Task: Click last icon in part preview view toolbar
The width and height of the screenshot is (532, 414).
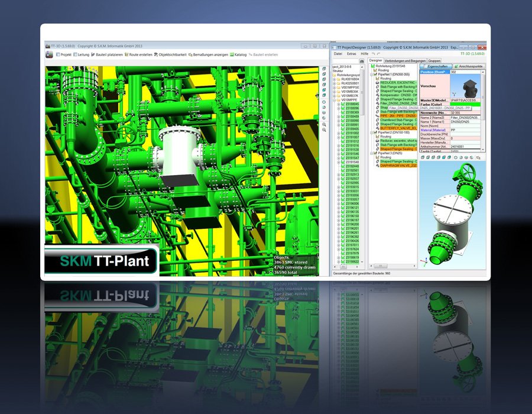Action: tap(478, 157)
